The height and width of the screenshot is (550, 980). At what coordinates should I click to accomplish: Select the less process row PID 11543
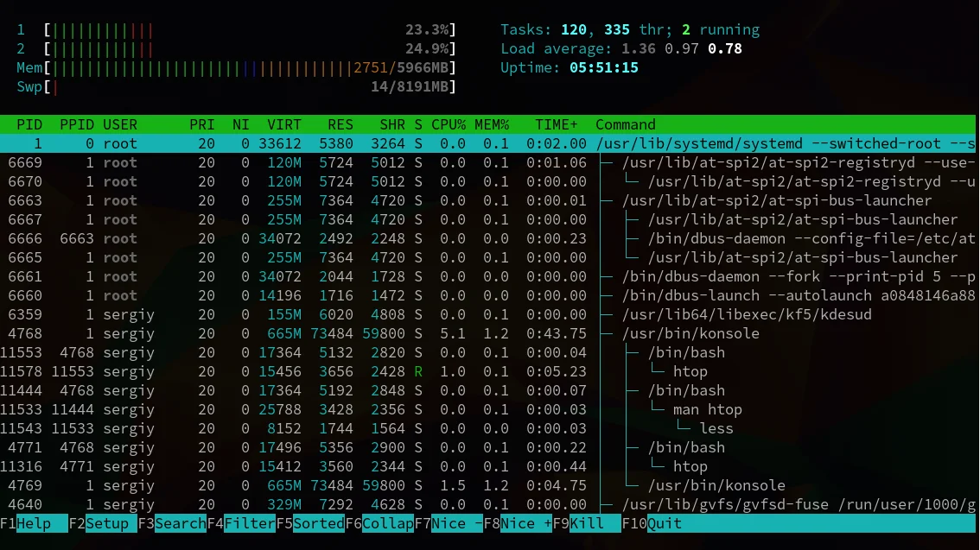(x=487, y=428)
